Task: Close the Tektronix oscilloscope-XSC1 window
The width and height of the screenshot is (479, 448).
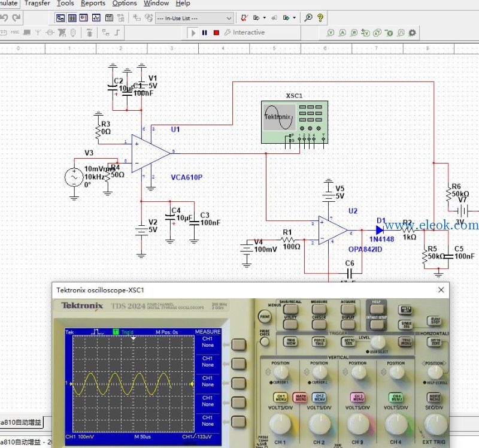Action: [x=441, y=290]
